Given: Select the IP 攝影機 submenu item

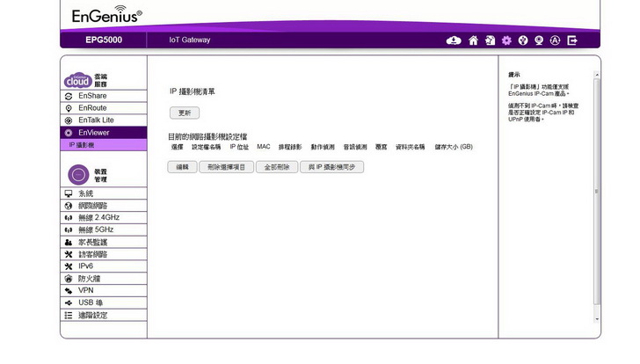Looking at the screenshot, I should (82, 144).
